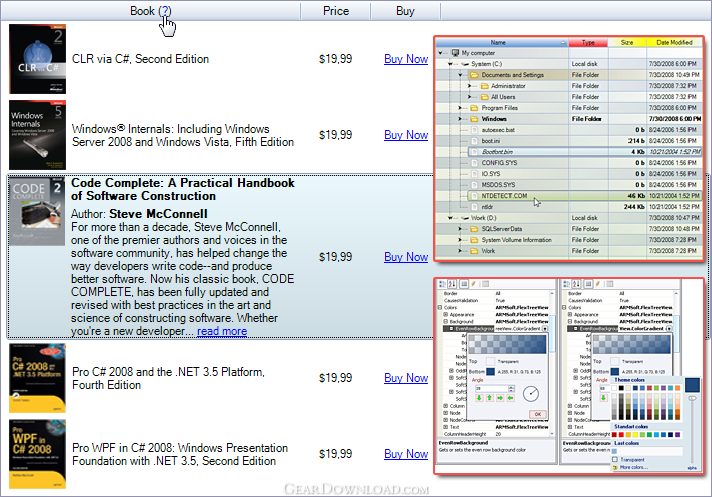Sort by the Book column header

point(150,10)
